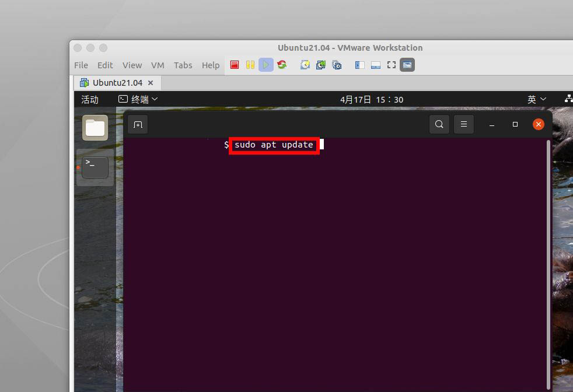The width and height of the screenshot is (573, 392).
Task: Open the snapshot manager
Action: [x=337, y=65]
